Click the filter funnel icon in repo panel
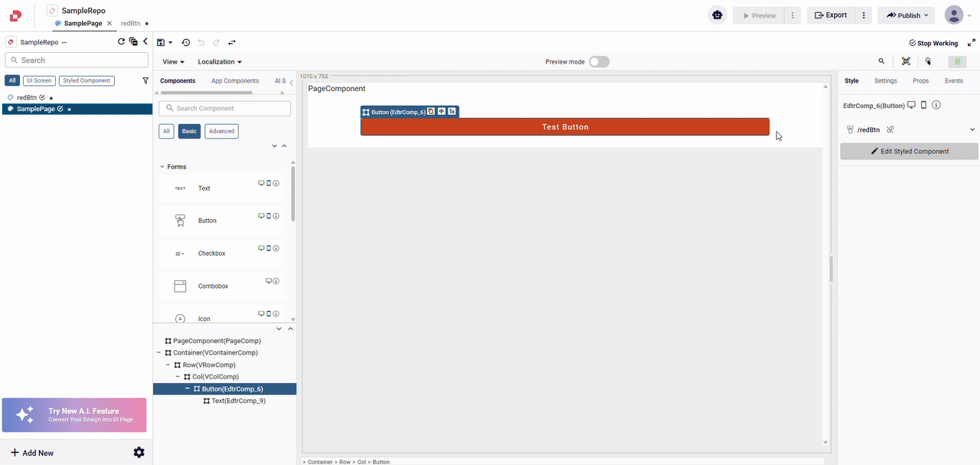Image resolution: width=980 pixels, height=465 pixels. 145,80
